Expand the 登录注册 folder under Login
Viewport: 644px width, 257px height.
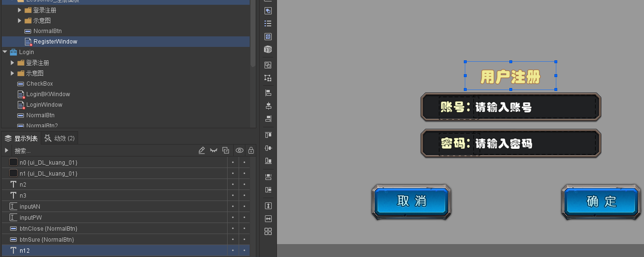tap(13, 63)
